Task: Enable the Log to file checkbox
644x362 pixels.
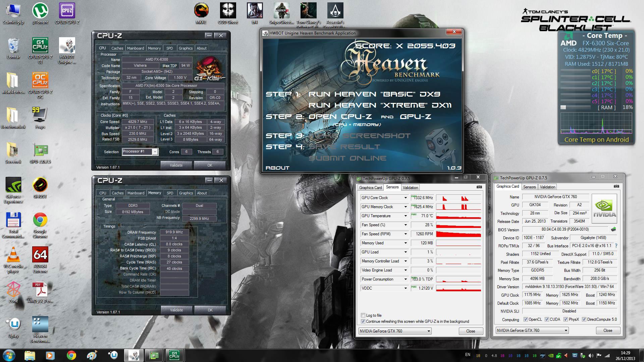Action: (x=363, y=315)
